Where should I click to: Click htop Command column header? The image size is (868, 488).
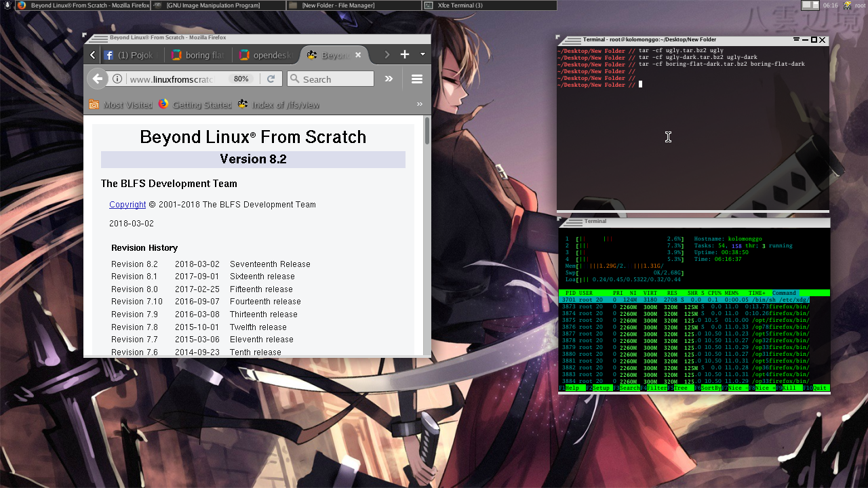[x=785, y=293]
